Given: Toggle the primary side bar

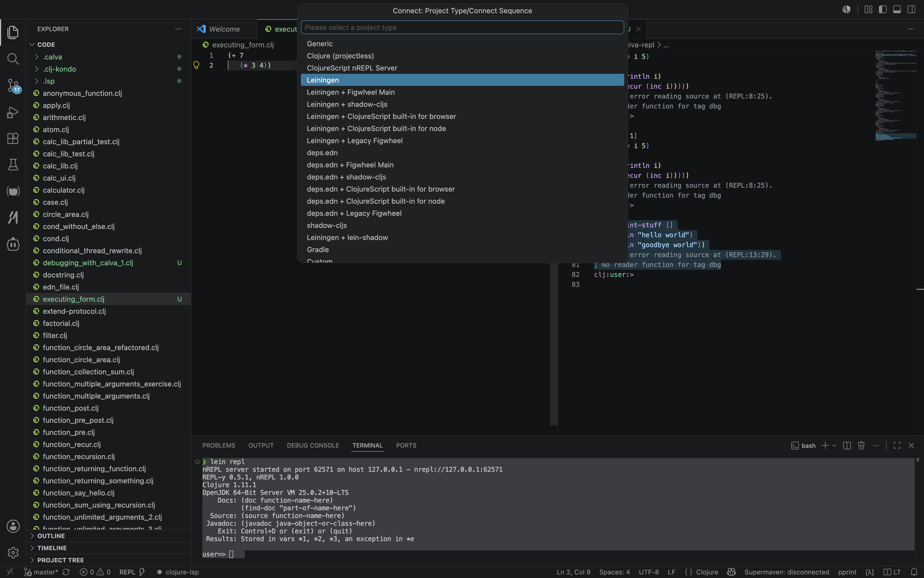Looking at the screenshot, I should tap(882, 10).
